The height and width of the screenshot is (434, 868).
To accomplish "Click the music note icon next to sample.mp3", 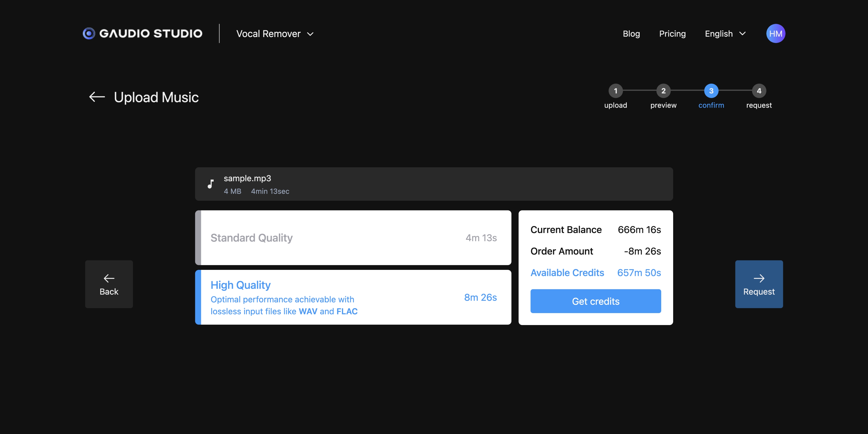I will pos(211,184).
